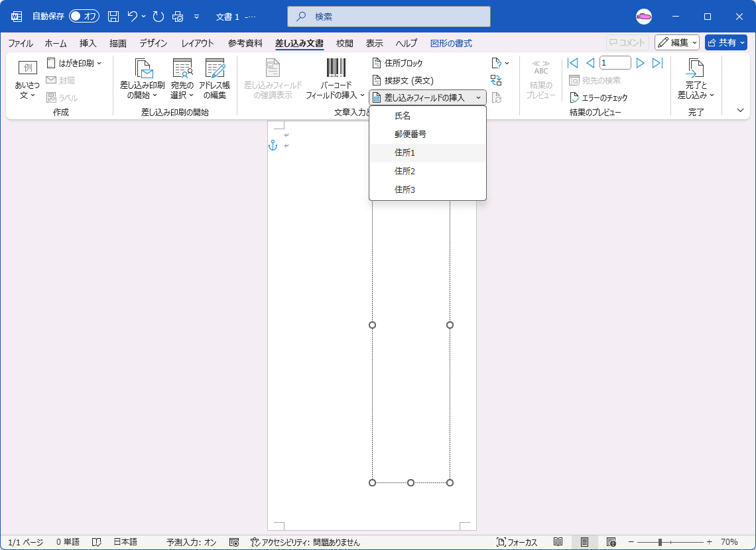
Task: Click the spelling check book icon
Action: [x=96, y=542]
